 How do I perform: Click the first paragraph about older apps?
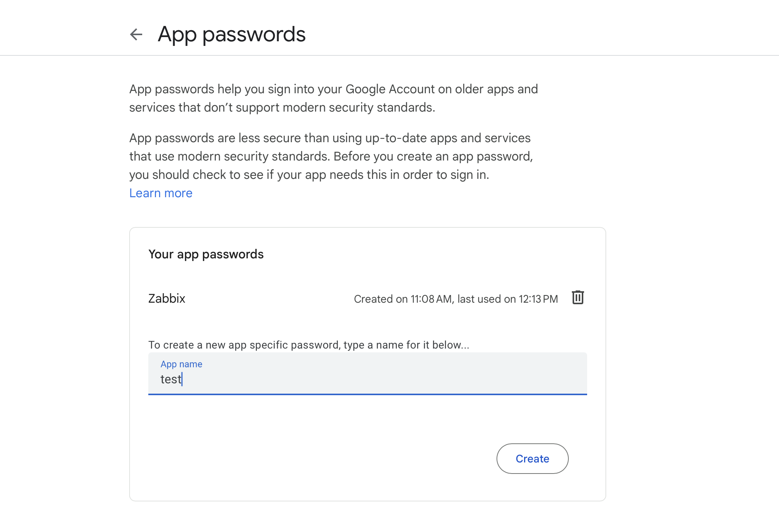click(x=333, y=98)
